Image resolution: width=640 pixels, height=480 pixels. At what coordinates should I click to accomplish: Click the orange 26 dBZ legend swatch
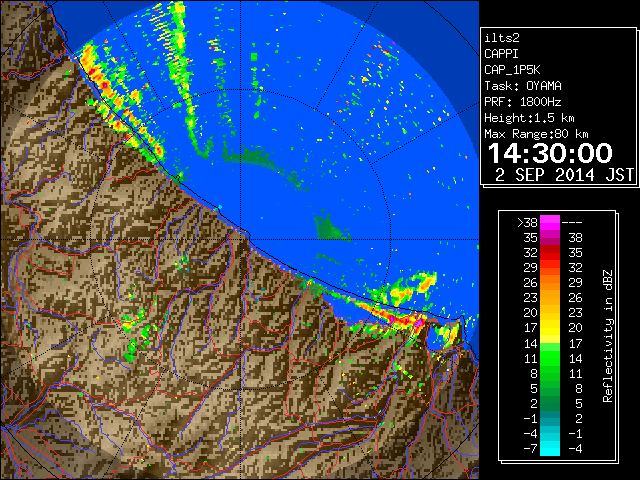point(550,283)
